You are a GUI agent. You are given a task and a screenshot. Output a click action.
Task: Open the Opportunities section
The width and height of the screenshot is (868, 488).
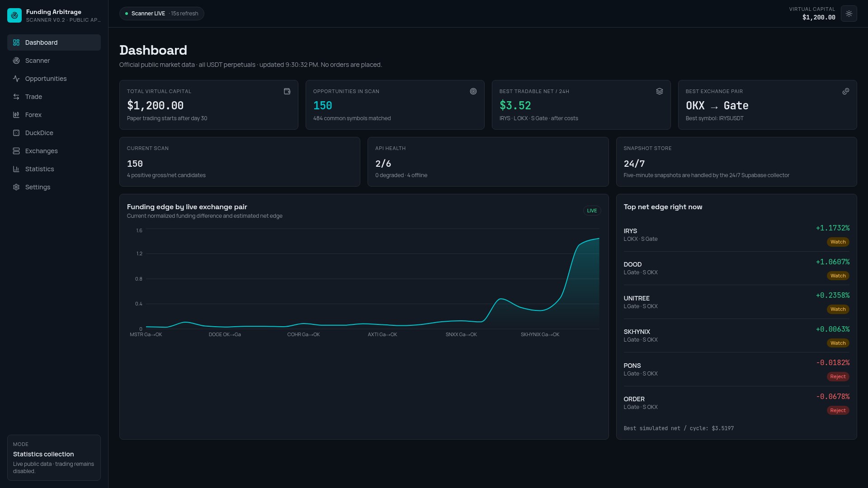coord(54,79)
